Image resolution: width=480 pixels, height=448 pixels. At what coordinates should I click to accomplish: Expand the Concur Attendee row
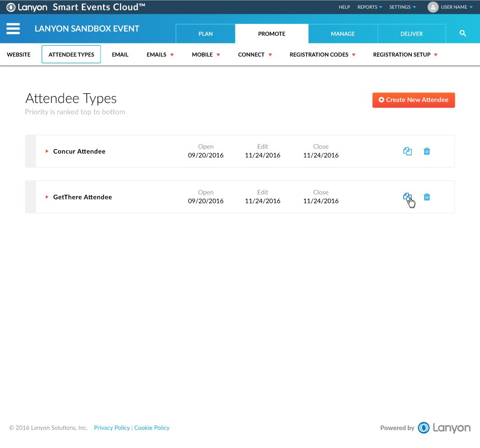point(47,151)
